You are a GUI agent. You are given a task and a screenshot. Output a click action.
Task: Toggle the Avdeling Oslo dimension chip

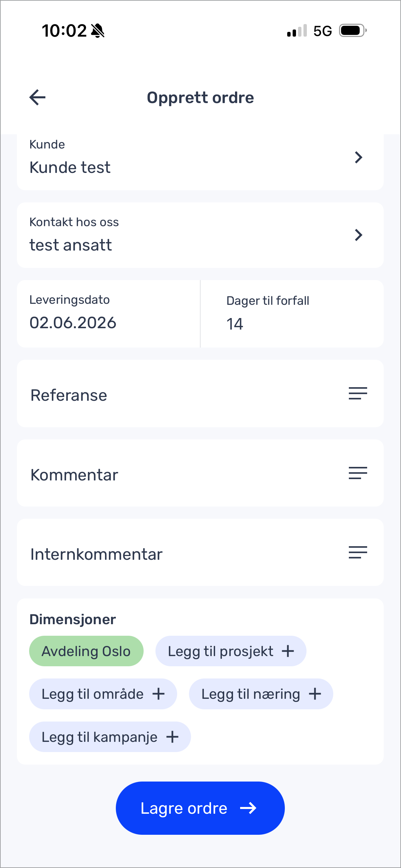click(x=86, y=651)
